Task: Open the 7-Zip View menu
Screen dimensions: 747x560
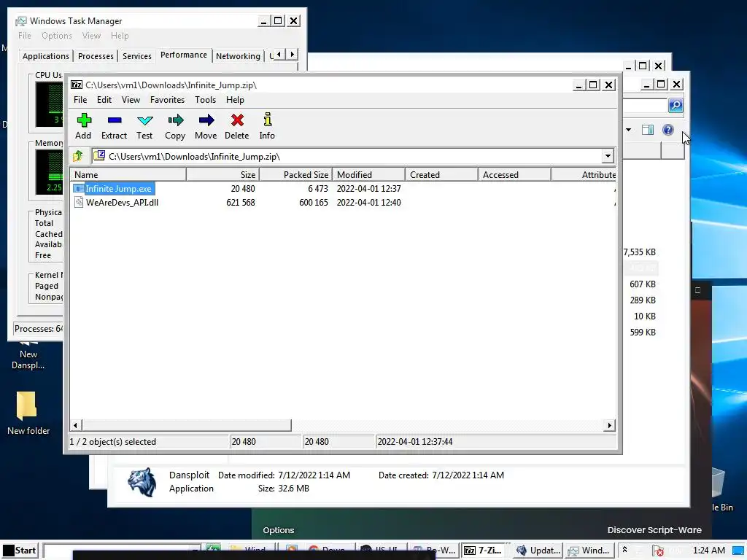Action: pos(131,99)
